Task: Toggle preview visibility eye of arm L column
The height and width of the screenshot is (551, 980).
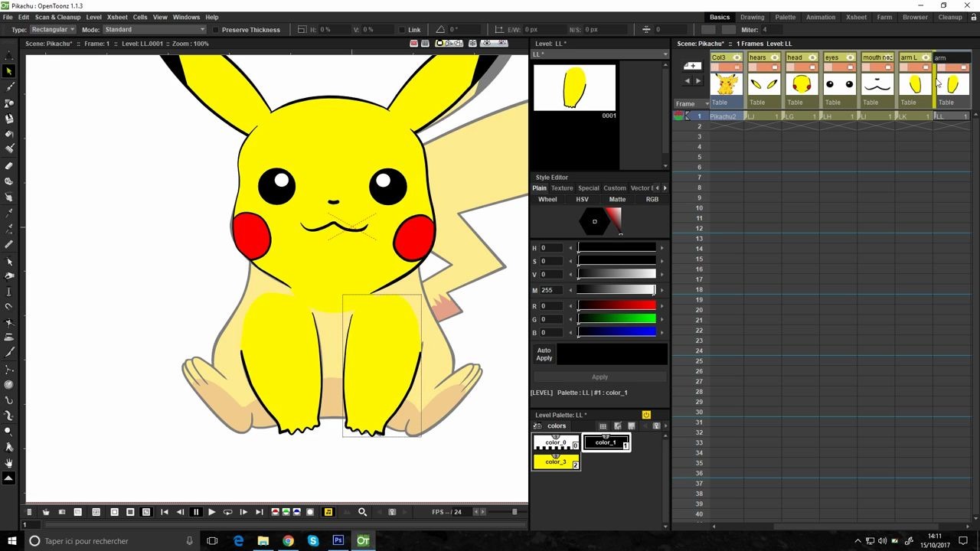Action: pyautogui.click(x=926, y=57)
